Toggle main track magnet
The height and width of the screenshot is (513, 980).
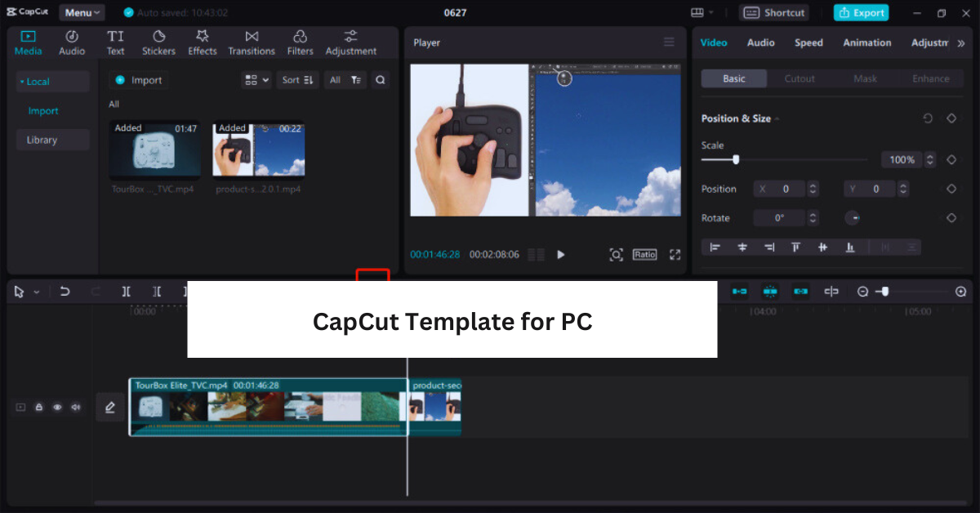[739, 292]
